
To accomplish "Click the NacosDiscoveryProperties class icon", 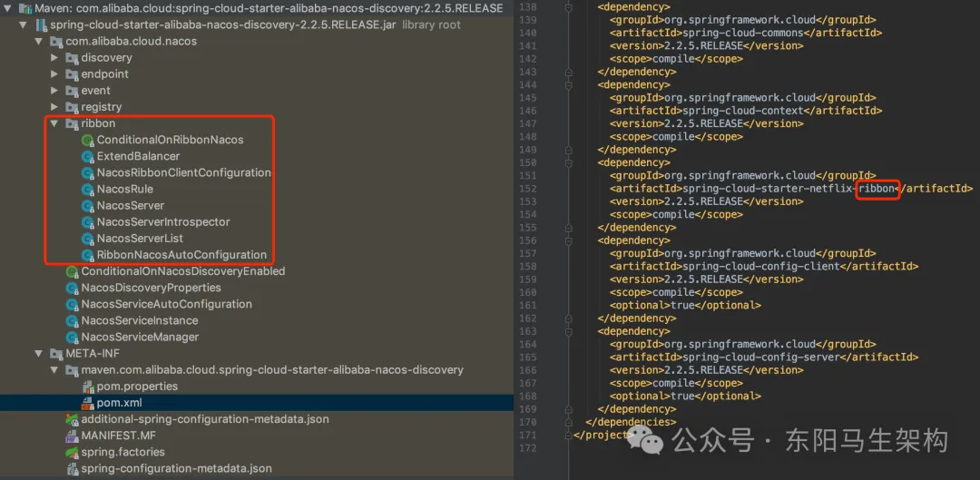I will click(72, 288).
